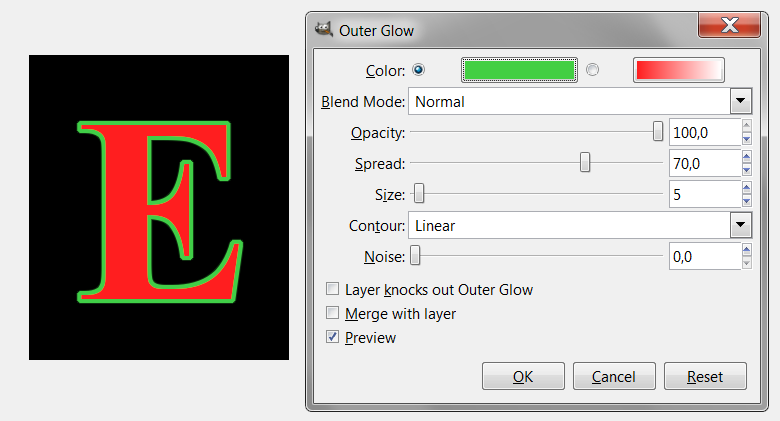The height and width of the screenshot is (421, 780).
Task: Click the Size slider handle
Action: 419,193
